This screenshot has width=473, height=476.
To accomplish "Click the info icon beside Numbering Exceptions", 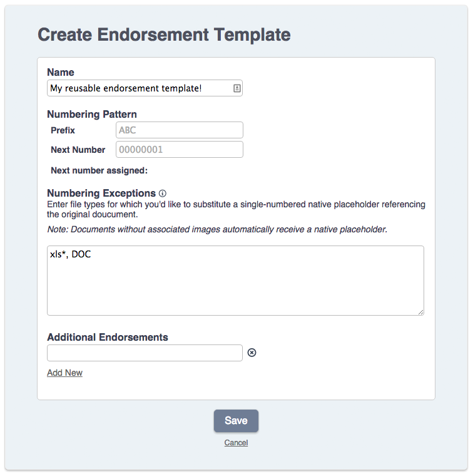I will click(163, 194).
